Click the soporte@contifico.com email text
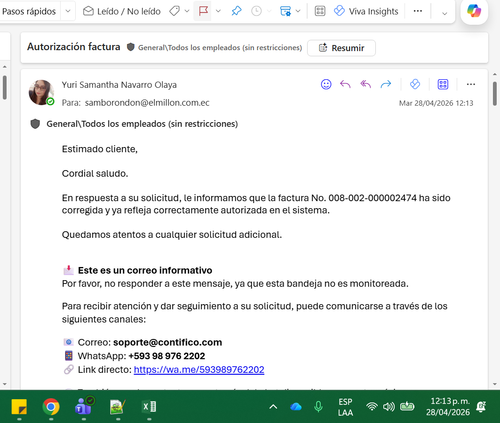This screenshot has height=423, width=500. [167, 342]
